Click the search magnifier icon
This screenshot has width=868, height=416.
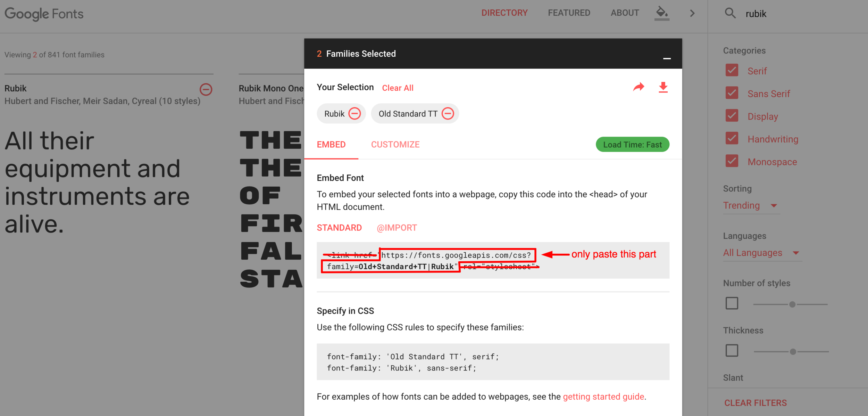(730, 13)
